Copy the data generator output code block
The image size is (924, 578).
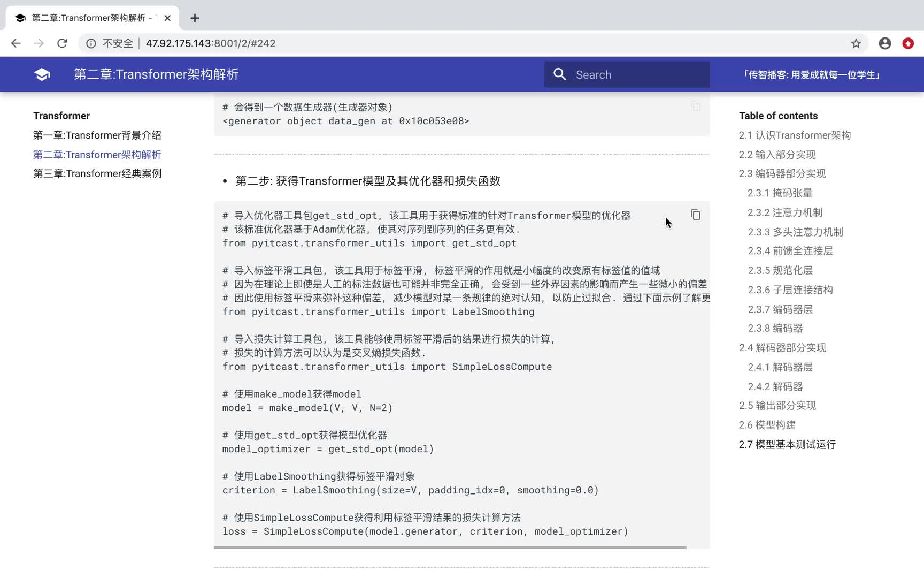coord(696,107)
